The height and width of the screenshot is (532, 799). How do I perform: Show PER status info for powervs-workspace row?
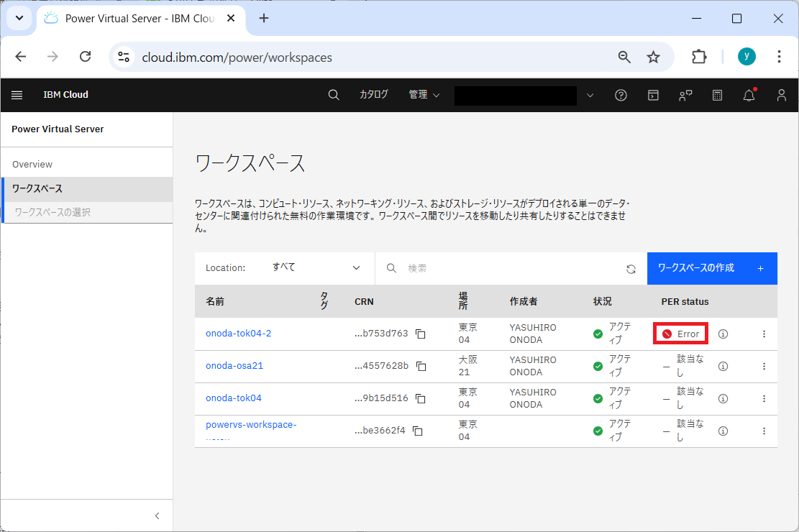[x=723, y=431]
